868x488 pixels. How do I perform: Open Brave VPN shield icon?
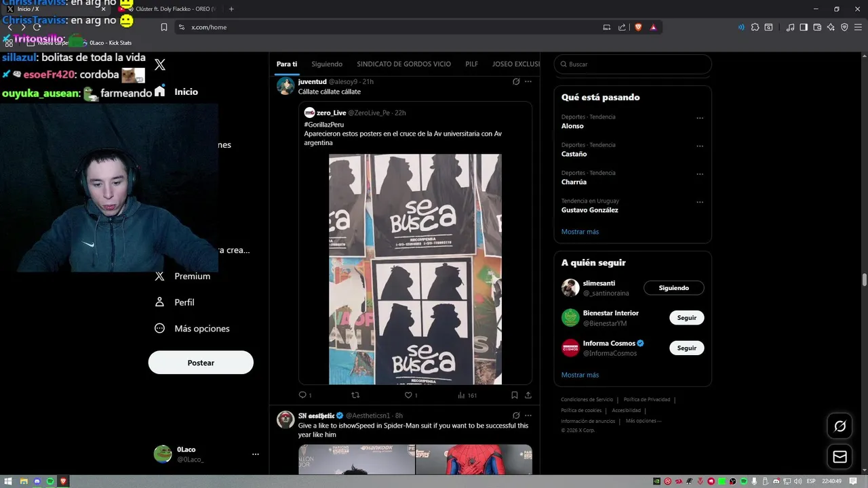pyautogui.click(x=844, y=27)
